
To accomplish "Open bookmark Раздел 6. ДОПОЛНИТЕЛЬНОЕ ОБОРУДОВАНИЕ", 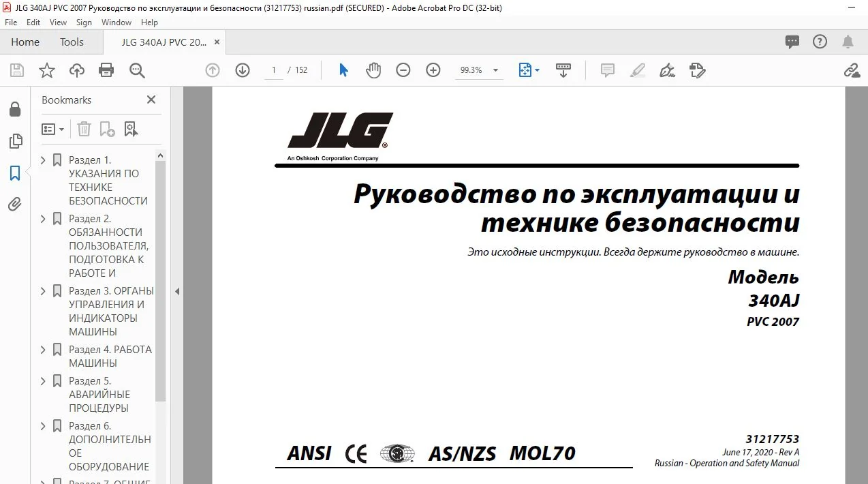I will click(x=110, y=446).
